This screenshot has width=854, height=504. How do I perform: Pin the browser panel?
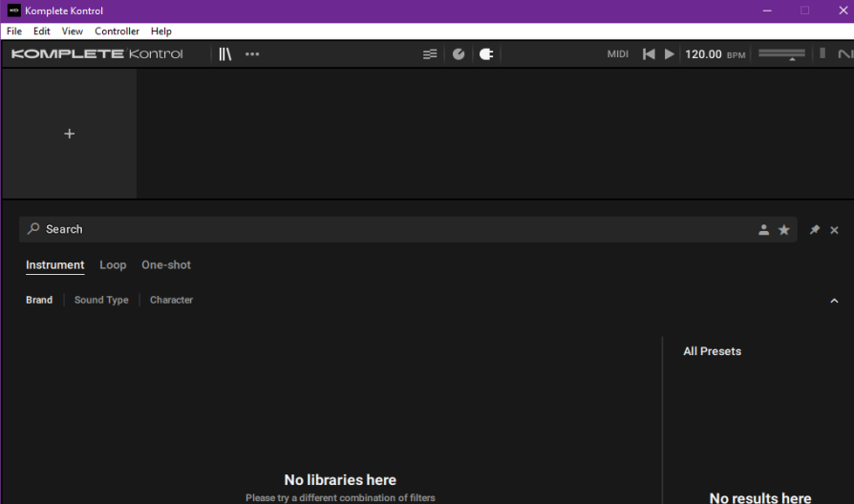point(814,230)
